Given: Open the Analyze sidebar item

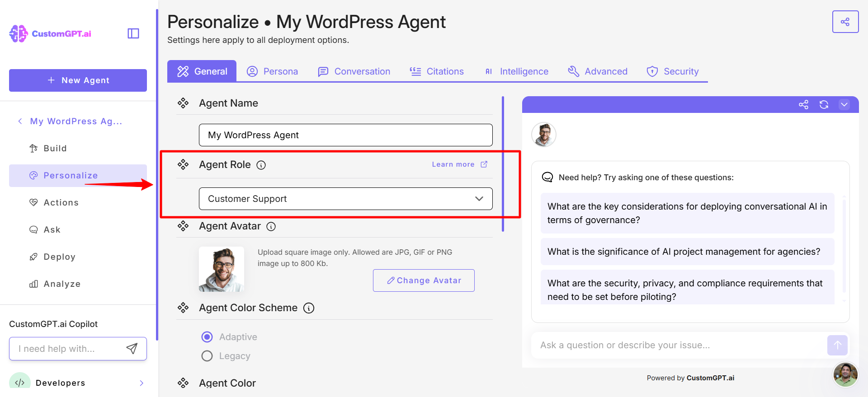Looking at the screenshot, I should 78,284.
